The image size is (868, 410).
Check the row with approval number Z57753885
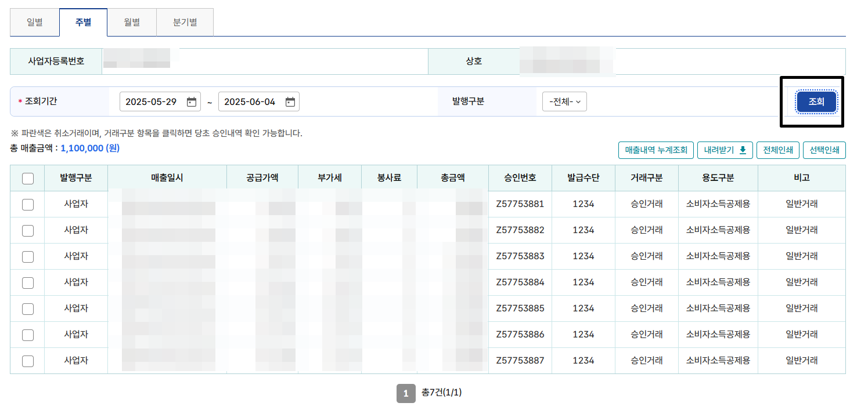(27, 309)
